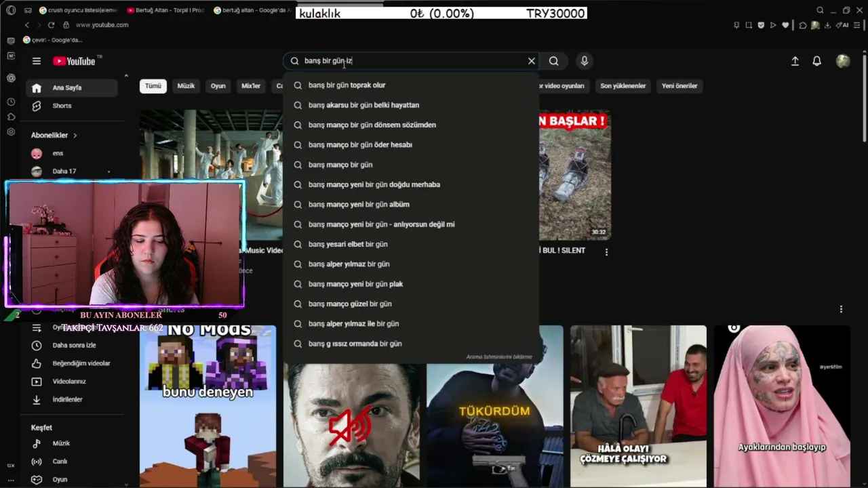
Task: Open 'Müzik' under Keşfet in sidebar
Action: [x=73, y=443]
